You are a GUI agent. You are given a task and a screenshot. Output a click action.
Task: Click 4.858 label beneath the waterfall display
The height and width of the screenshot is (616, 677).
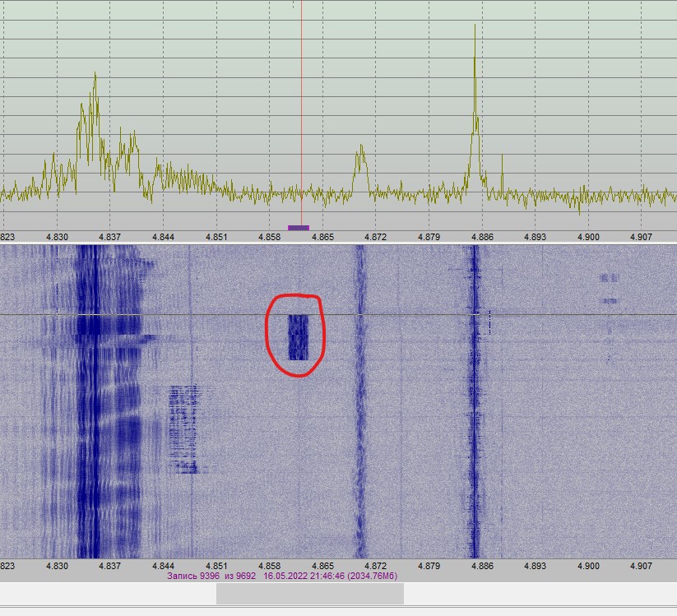(270, 566)
